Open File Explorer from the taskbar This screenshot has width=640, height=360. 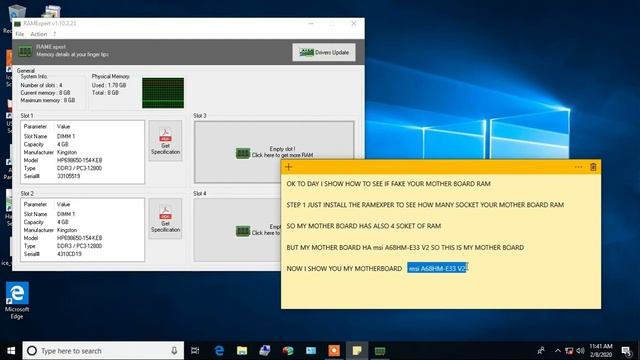coord(242,351)
